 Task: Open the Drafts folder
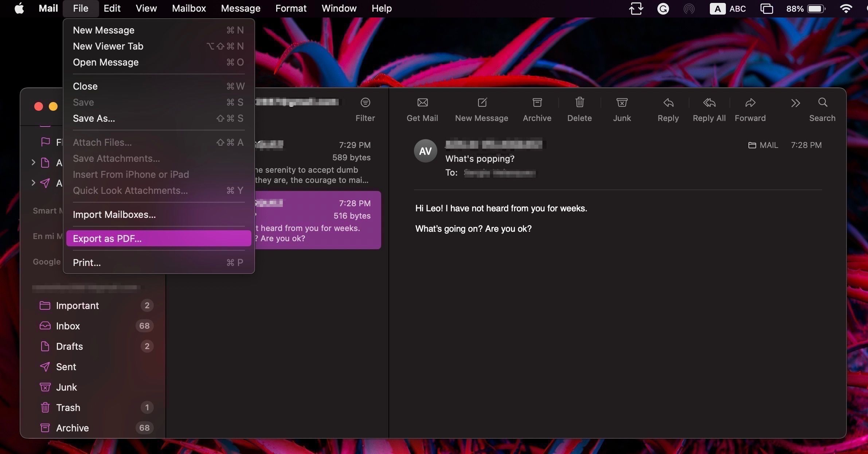69,346
